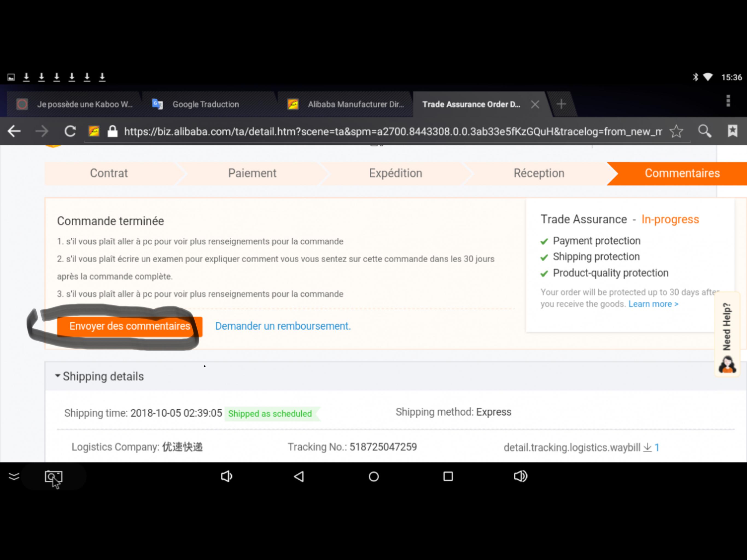Click the Logistics Company name

[x=182, y=447]
